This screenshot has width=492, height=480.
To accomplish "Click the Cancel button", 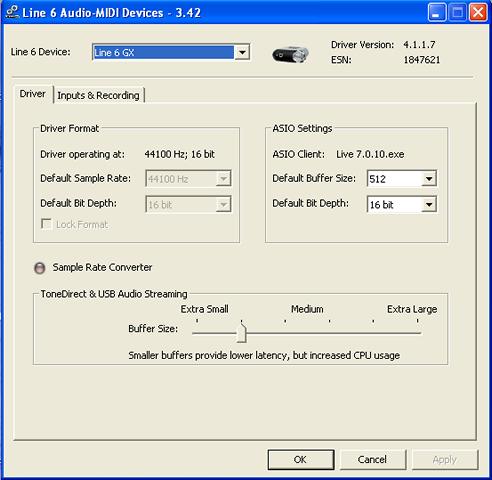I will pyautogui.click(x=372, y=460).
